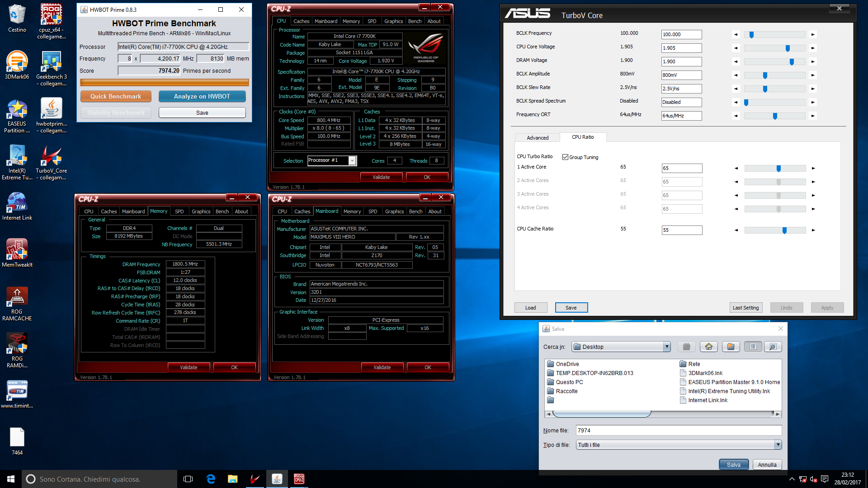Open the Cestino recycle bin icon
The width and height of the screenshot is (868, 488).
point(17,18)
